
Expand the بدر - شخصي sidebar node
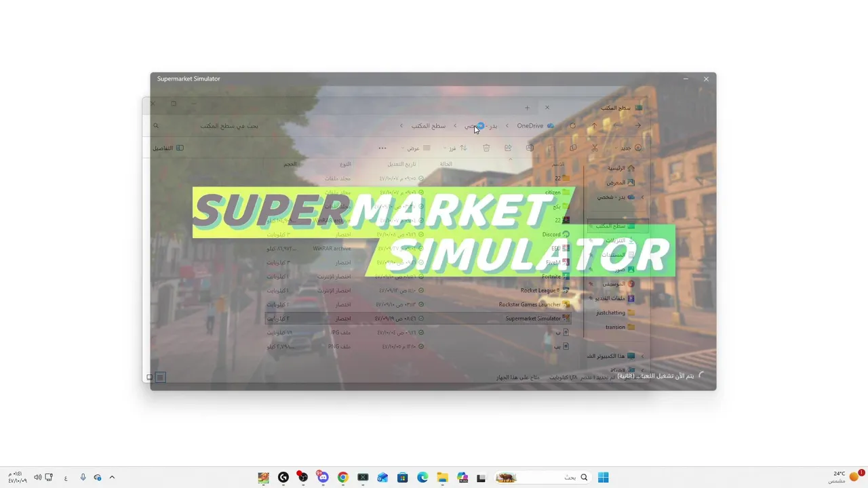(x=642, y=197)
